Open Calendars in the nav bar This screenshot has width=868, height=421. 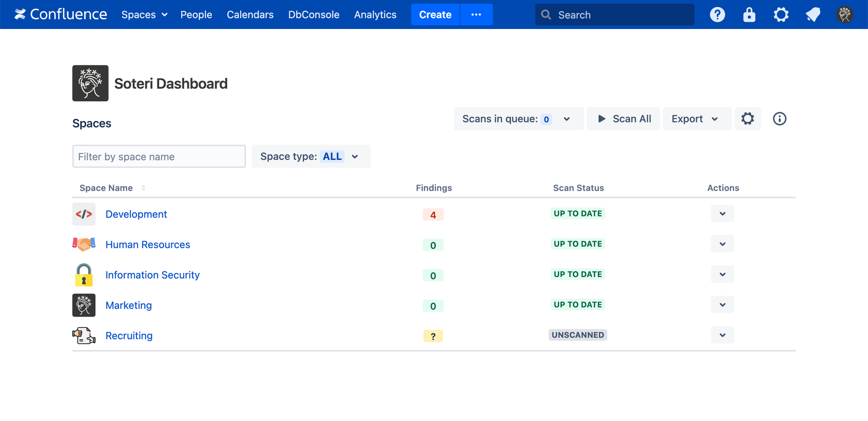point(250,15)
